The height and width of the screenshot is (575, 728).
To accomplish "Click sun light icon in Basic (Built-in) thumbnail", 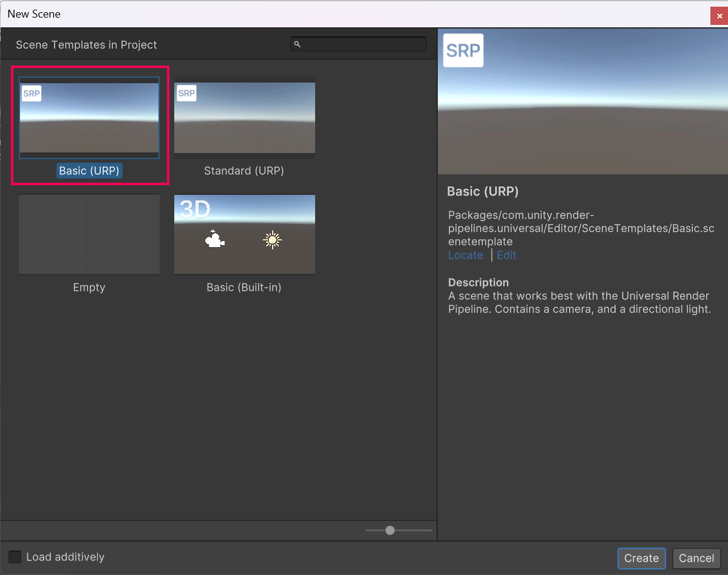I will pos(272,240).
